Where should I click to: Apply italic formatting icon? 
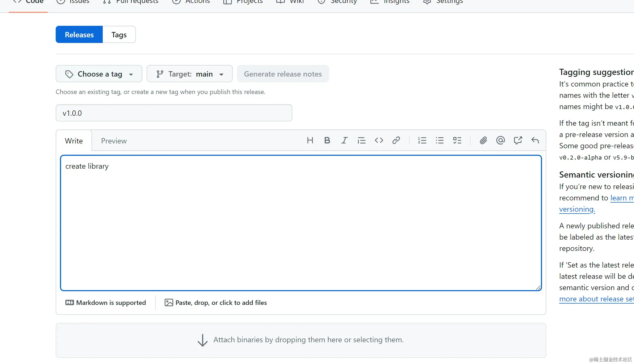[344, 140]
